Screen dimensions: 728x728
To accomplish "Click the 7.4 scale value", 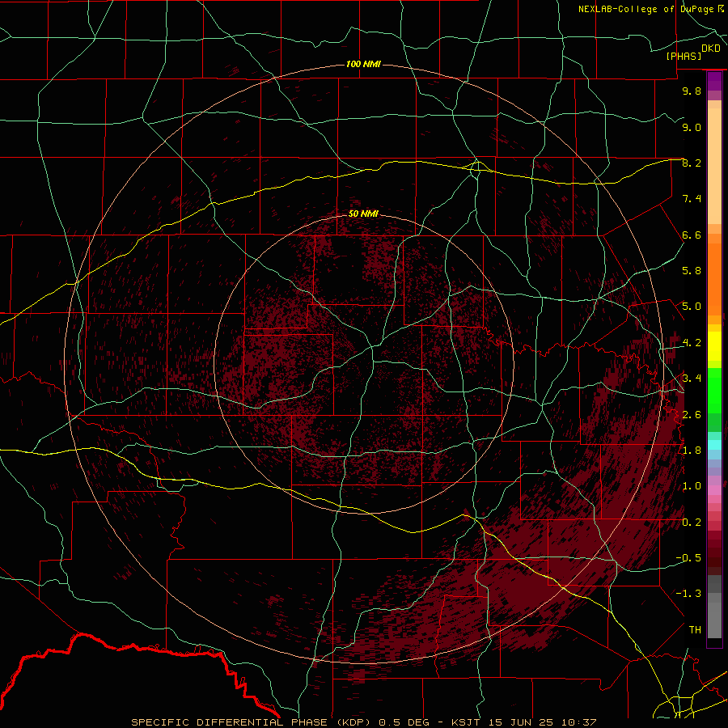I will (x=692, y=199).
